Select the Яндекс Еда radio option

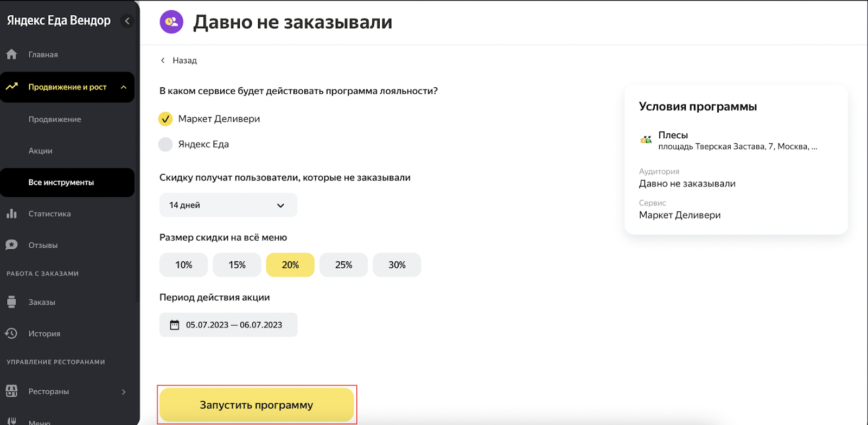165,144
